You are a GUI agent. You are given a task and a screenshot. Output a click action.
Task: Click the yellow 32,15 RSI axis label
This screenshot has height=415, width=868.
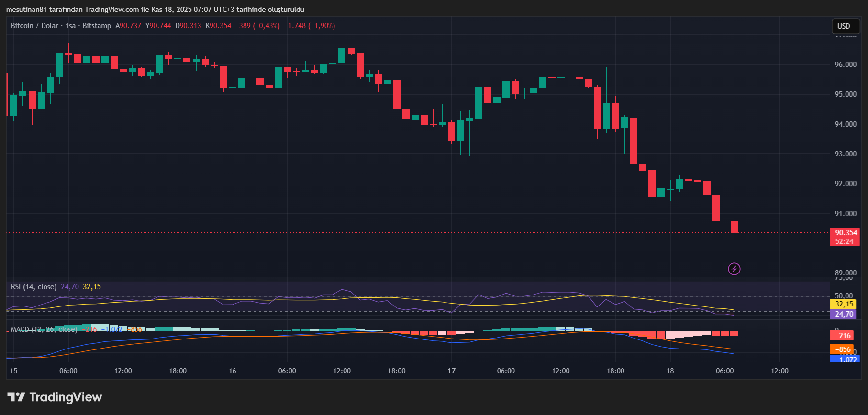click(x=844, y=304)
